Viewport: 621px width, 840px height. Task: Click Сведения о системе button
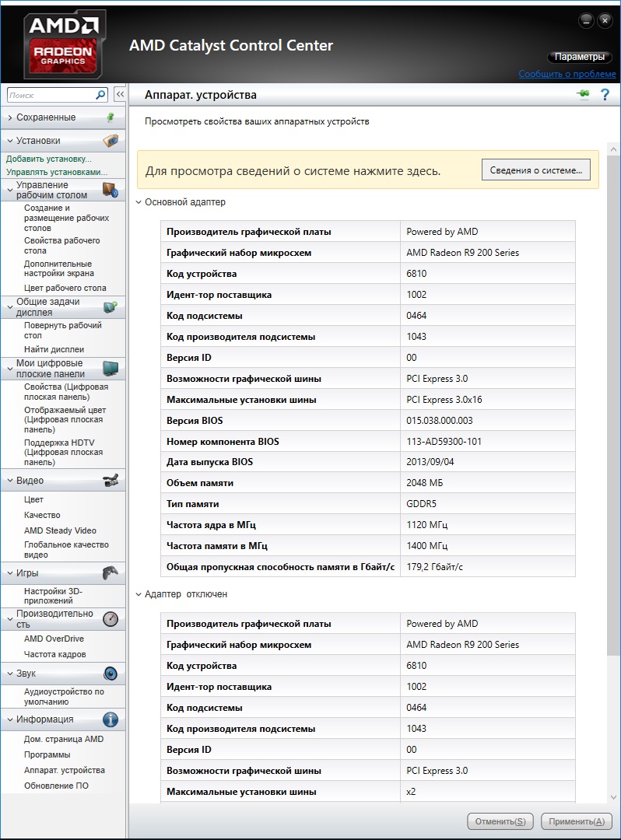tap(536, 170)
